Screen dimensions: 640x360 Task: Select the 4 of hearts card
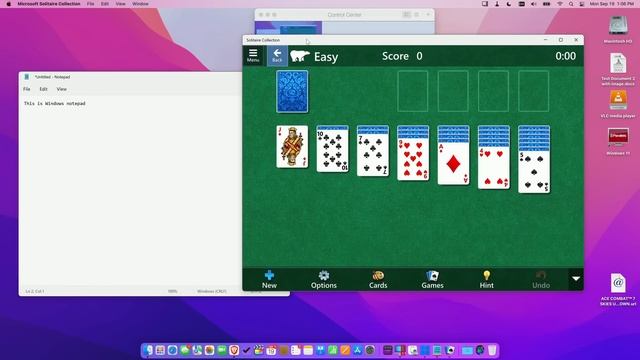[494, 168]
